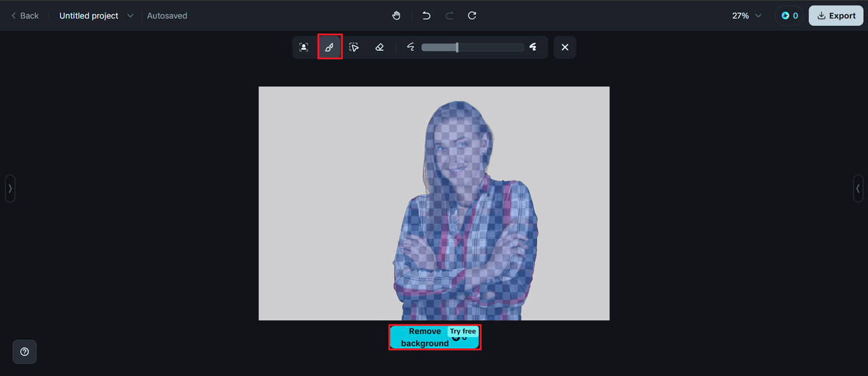Click the Try free badge
Screen dimensions: 868x376
click(x=463, y=331)
